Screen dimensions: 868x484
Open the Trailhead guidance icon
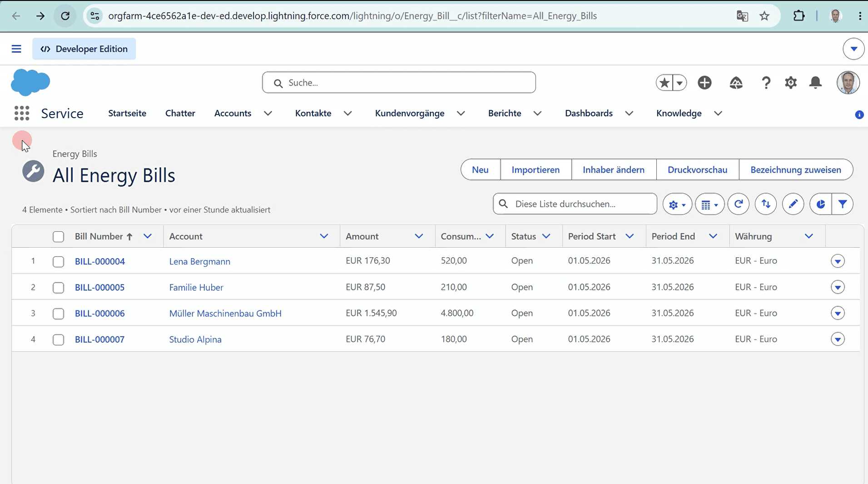(x=736, y=83)
